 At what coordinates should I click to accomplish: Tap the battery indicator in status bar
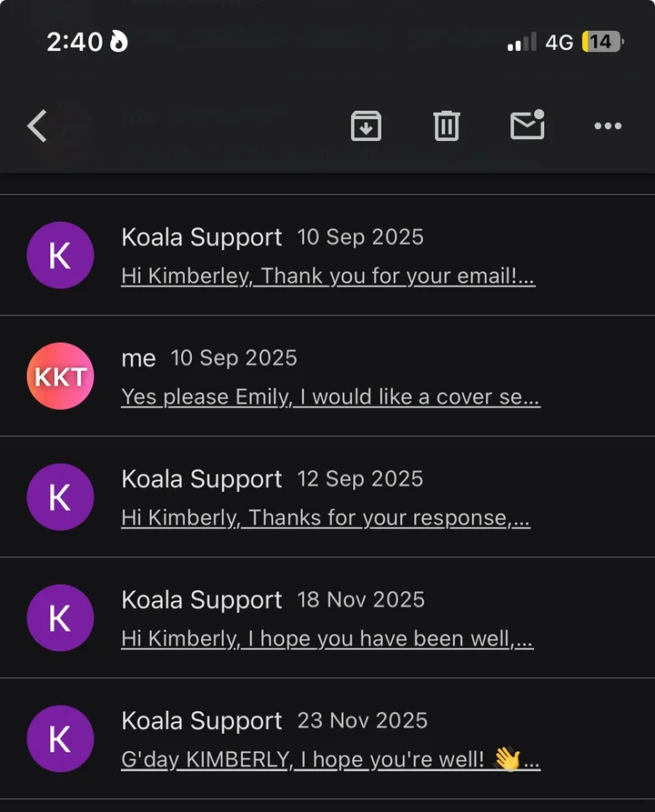[x=600, y=42]
